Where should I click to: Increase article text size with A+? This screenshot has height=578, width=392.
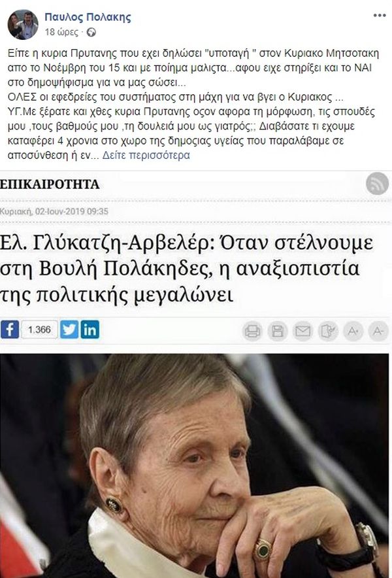point(353,331)
